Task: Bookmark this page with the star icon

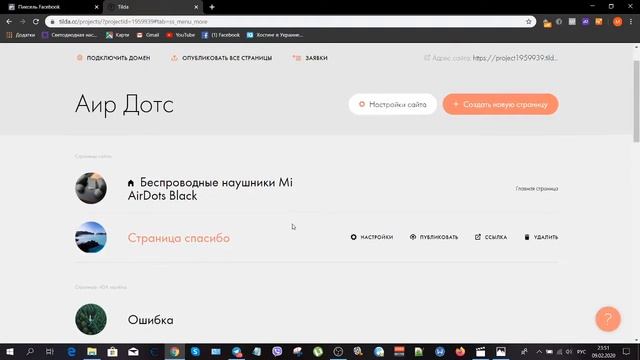Action: tap(529, 22)
